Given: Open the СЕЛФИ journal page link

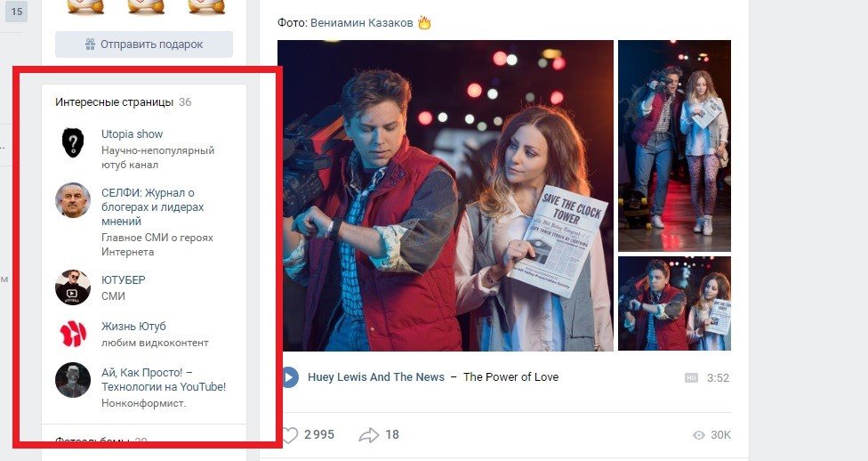Looking at the screenshot, I should [x=153, y=206].
